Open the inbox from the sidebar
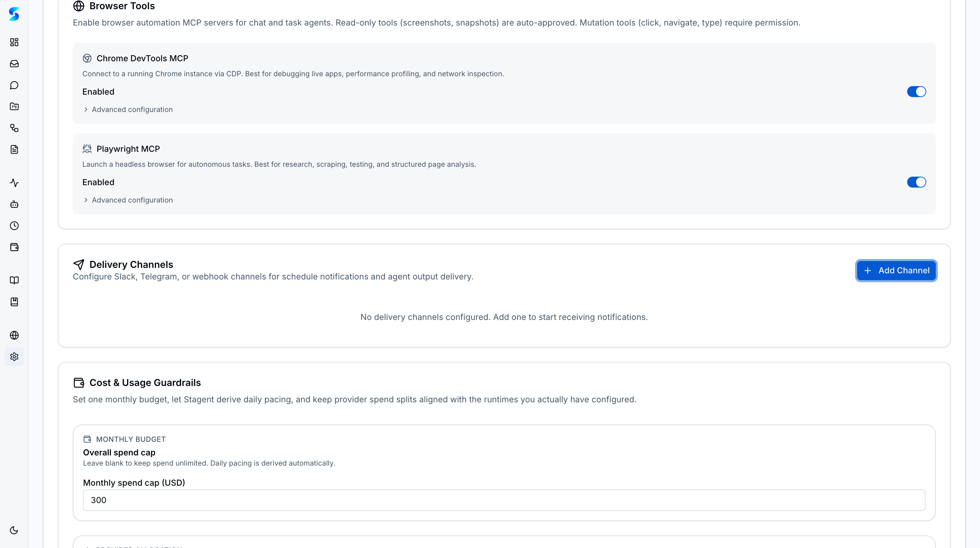This screenshot has width=980, height=548. click(x=14, y=64)
